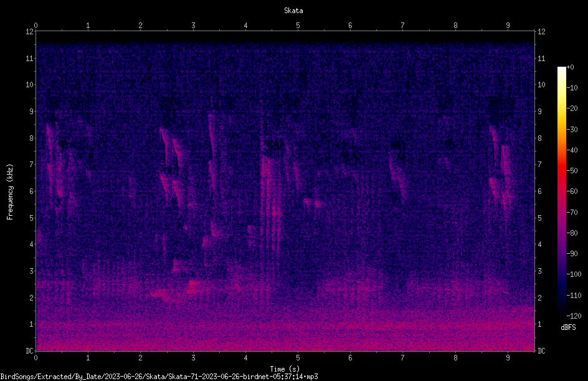The width and height of the screenshot is (588, 381).
Task: Click the '2' tick on the top time axis
Action: click(x=141, y=25)
